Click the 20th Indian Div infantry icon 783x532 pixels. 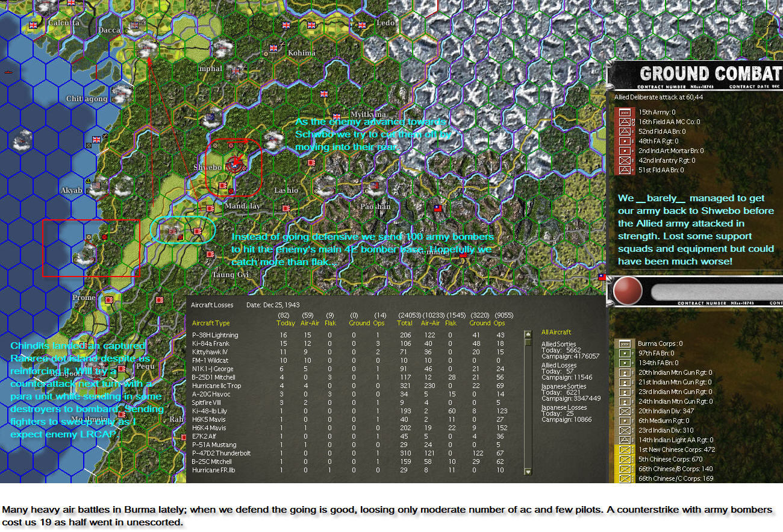click(625, 411)
